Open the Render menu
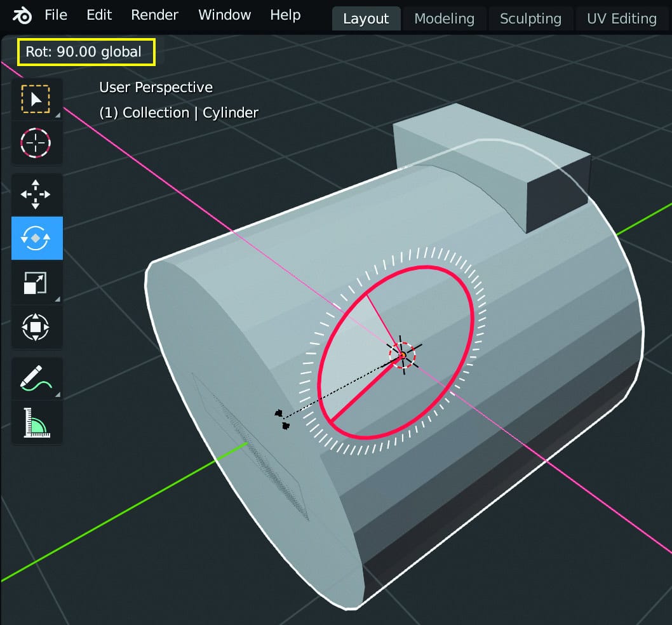The image size is (672, 625). click(154, 15)
